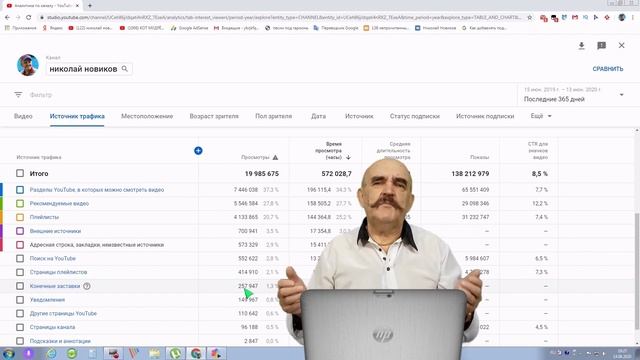Open Внешние источники traffic source link
Screen dimensions: 640x360
pos(55,231)
